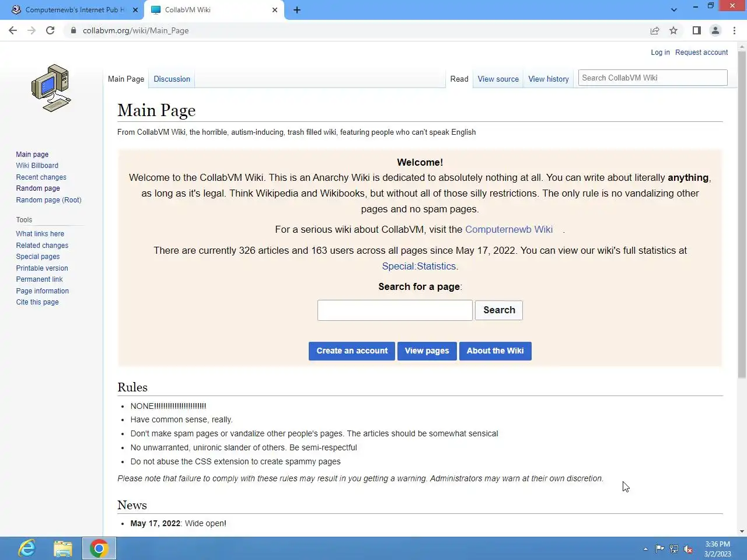Click the Create an account button
747x560 pixels.
[x=352, y=351]
